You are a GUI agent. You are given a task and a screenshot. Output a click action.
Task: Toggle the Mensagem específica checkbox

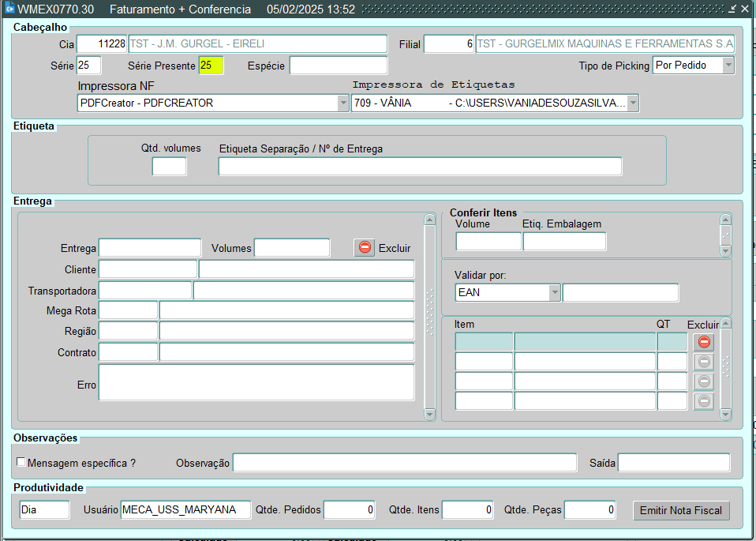(21, 462)
